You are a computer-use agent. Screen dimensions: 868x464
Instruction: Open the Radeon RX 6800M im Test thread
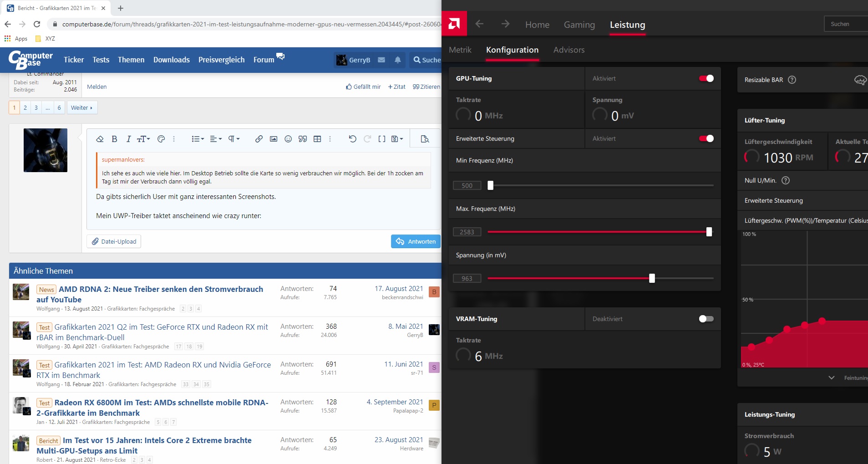point(152,408)
